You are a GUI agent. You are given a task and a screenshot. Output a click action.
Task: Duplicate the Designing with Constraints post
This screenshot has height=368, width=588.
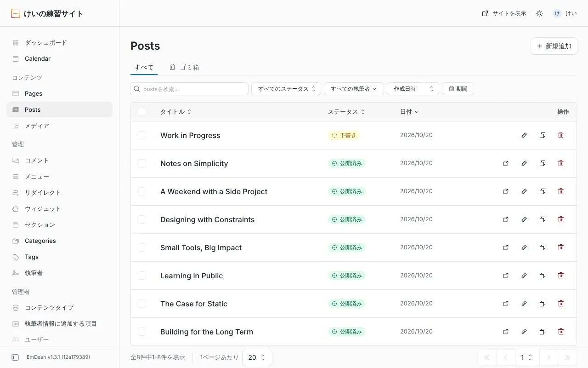[x=543, y=219]
